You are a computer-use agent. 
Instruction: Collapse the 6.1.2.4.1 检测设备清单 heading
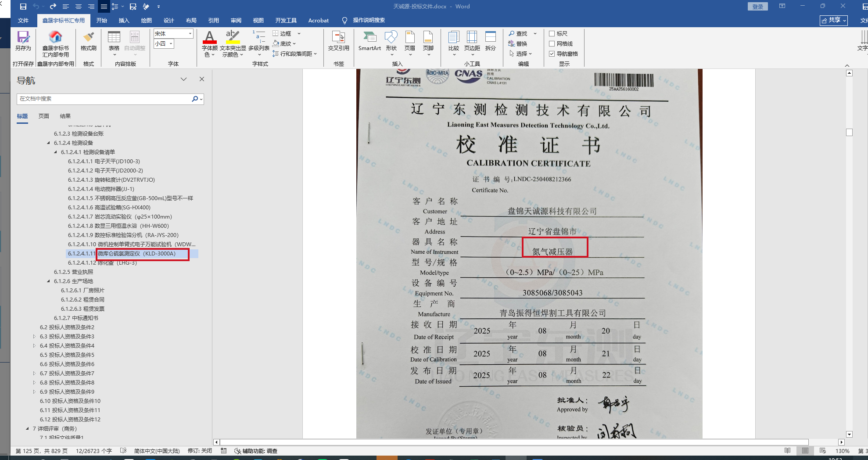pyautogui.click(x=55, y=152)
